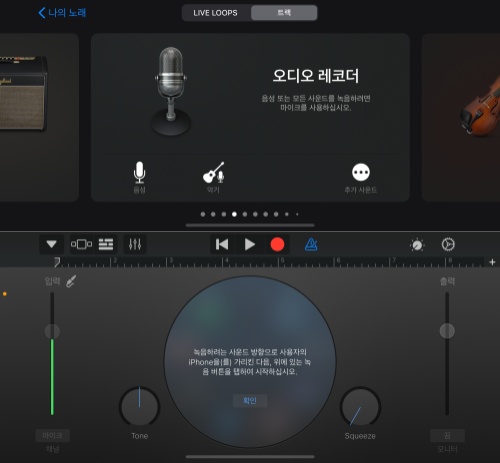The height and width of the screenshot is (463, 500).
Task: Start recording with red record button
Action: [x=277, y=244]
